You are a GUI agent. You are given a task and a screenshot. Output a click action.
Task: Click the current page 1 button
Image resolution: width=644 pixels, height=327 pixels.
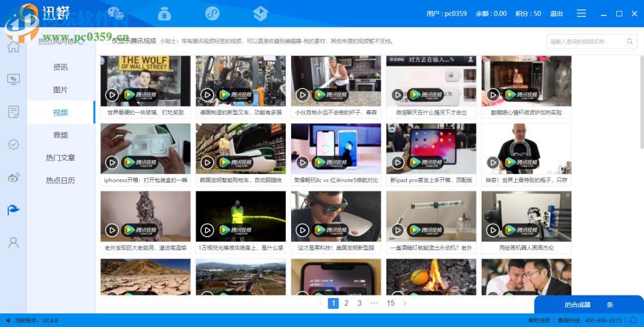pyautogui.click(x=333, y=303)
